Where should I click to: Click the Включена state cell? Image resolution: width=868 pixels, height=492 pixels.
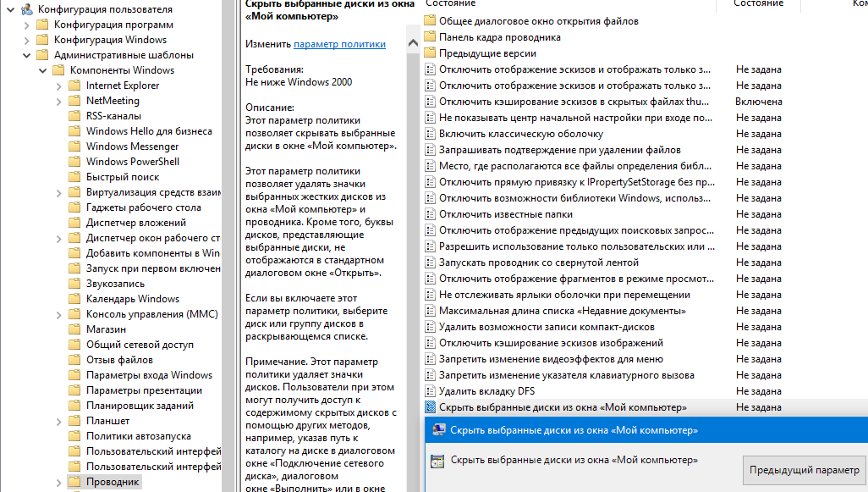[x=758, y=102]
